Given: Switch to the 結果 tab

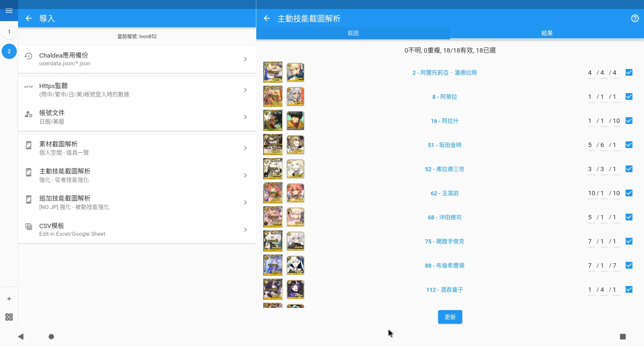Looking at the screenshot, I should coord(547,33).
